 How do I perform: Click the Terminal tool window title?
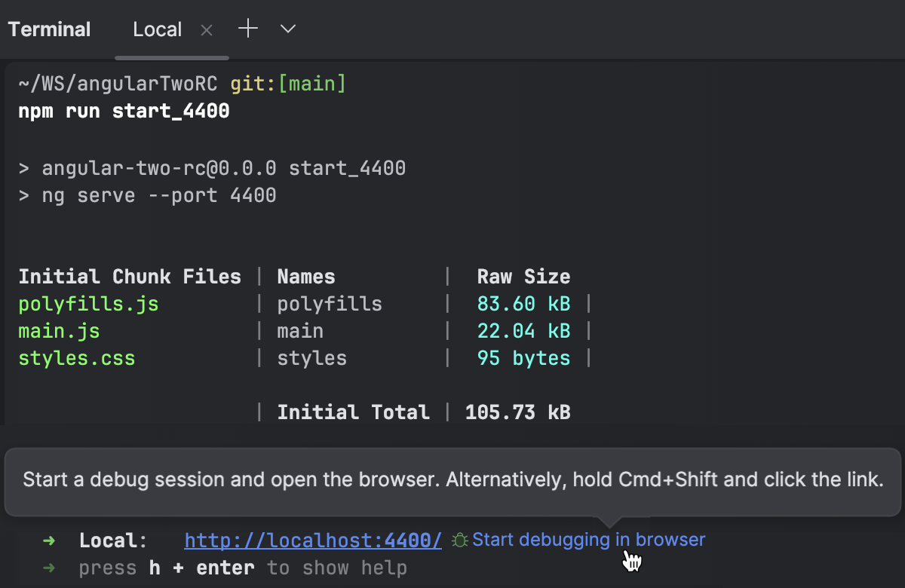(x=49, y=29)
